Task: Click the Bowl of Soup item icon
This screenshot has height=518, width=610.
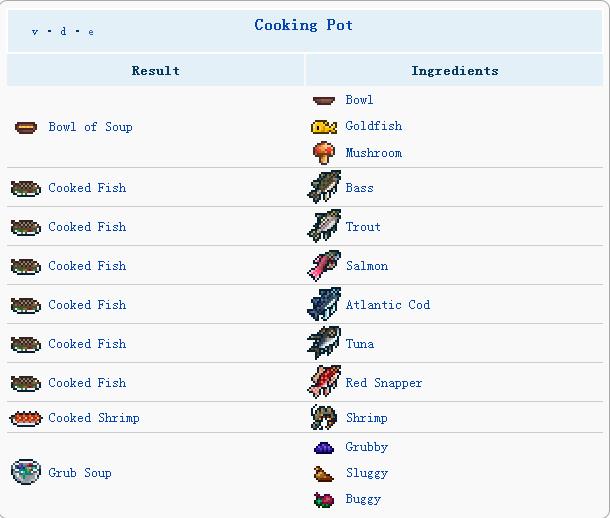Action: [26, 127]
